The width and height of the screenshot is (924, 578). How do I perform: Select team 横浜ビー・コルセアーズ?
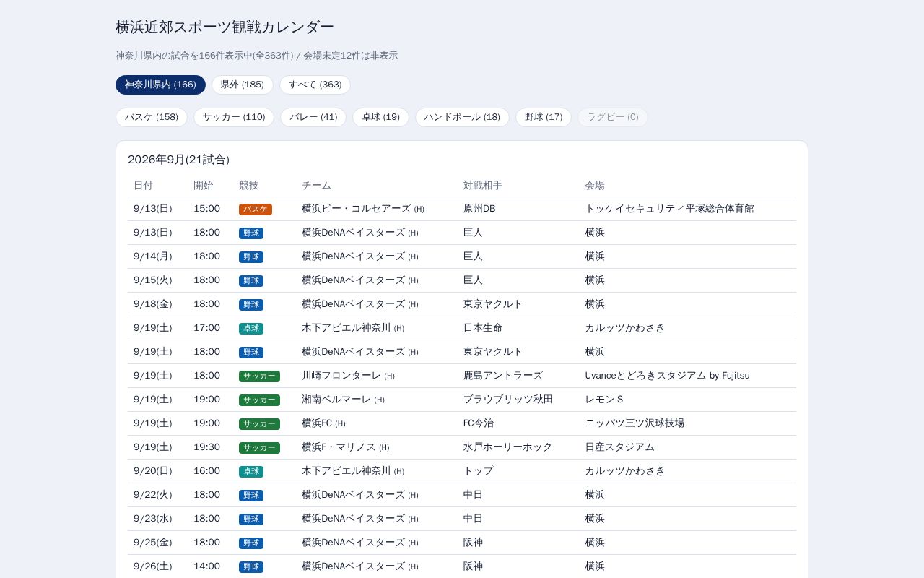click(x=356, y=209)
